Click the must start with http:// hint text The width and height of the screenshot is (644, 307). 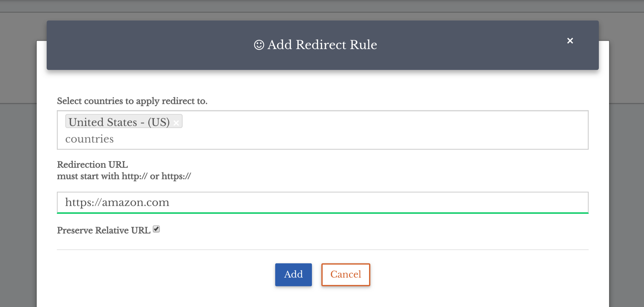coord(124,176)
